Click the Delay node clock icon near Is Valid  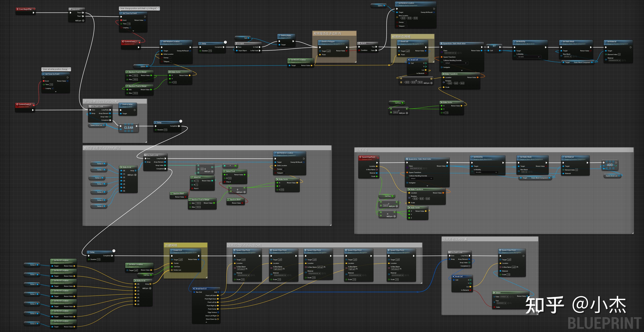[x=225, y=42]
